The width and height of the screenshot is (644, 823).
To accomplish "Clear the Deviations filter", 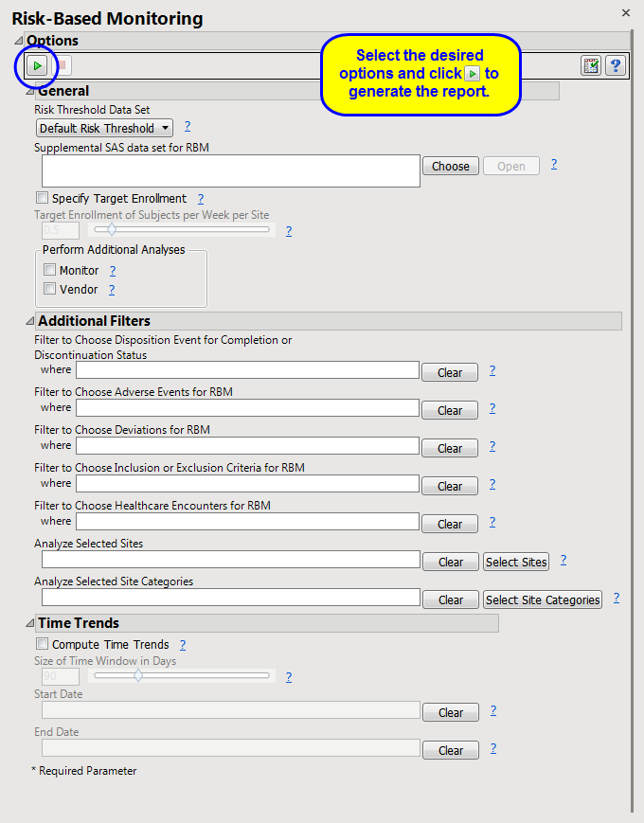I will tap(450, 448).
